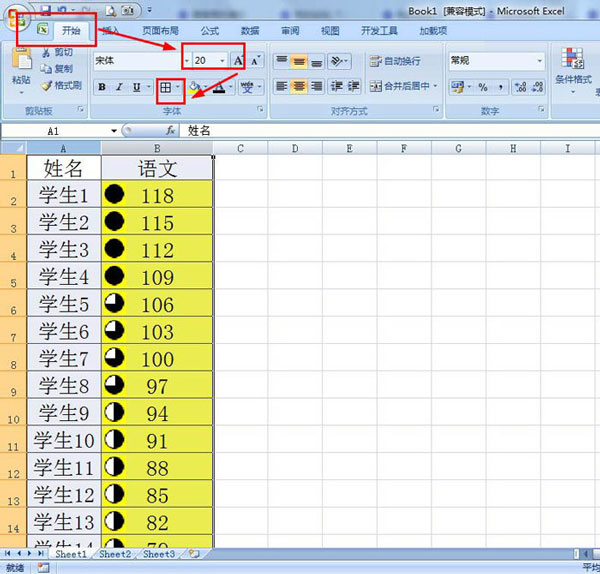This screenshot has width=600, height=574.
Task: Click Copy (复制)
Action: [57, 69]
